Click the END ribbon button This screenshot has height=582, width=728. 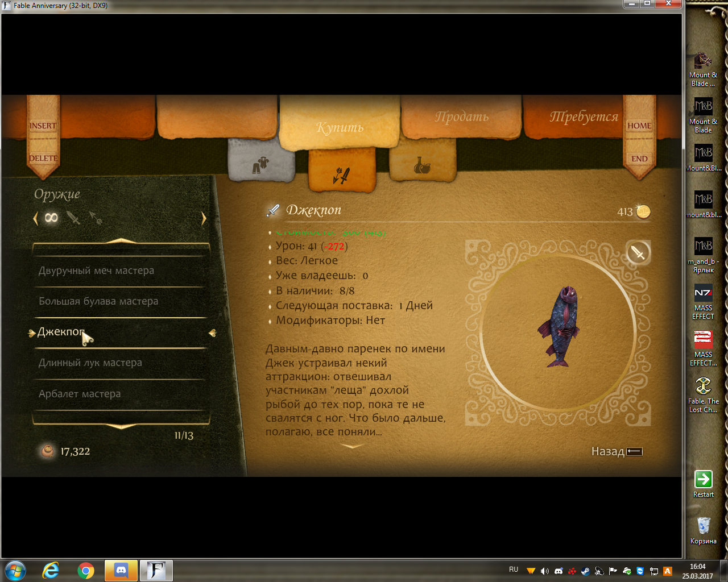pos(639,159)
